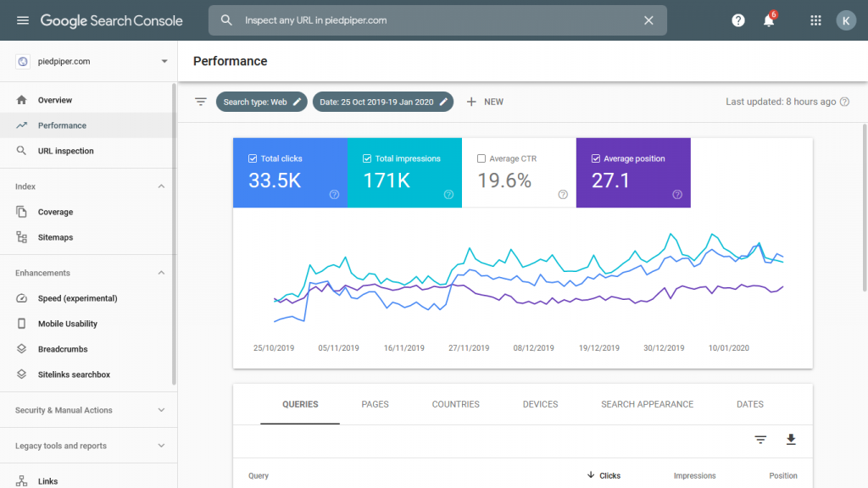This screenshot has height=488, width=868.
Task: Uncheck the Average position checkbox
Action: point(596,158)
